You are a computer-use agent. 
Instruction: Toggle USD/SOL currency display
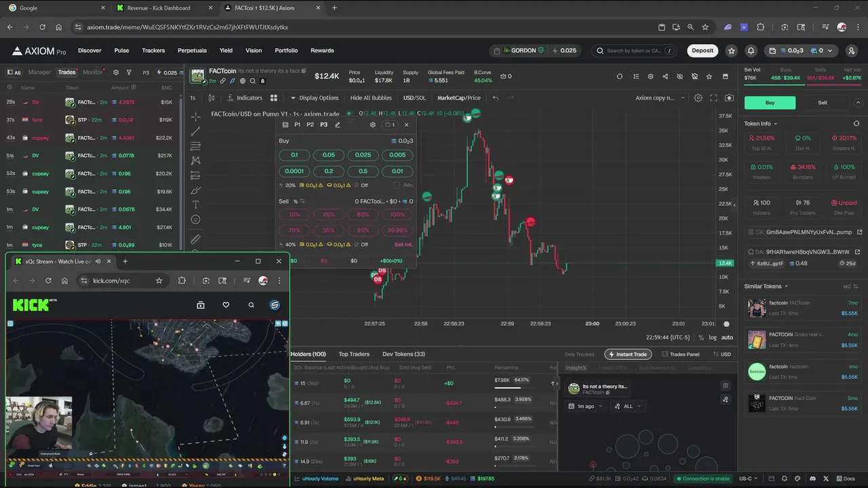[414, 98]
